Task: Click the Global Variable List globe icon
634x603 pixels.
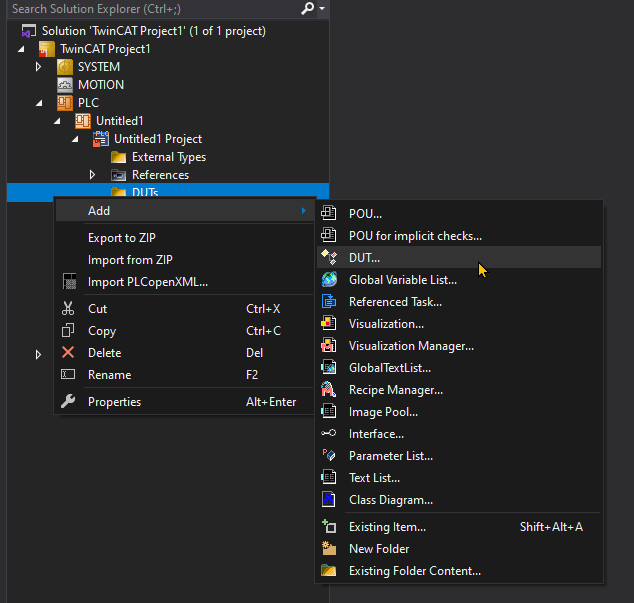Action: pyautogui.click(x=329, y=279)
